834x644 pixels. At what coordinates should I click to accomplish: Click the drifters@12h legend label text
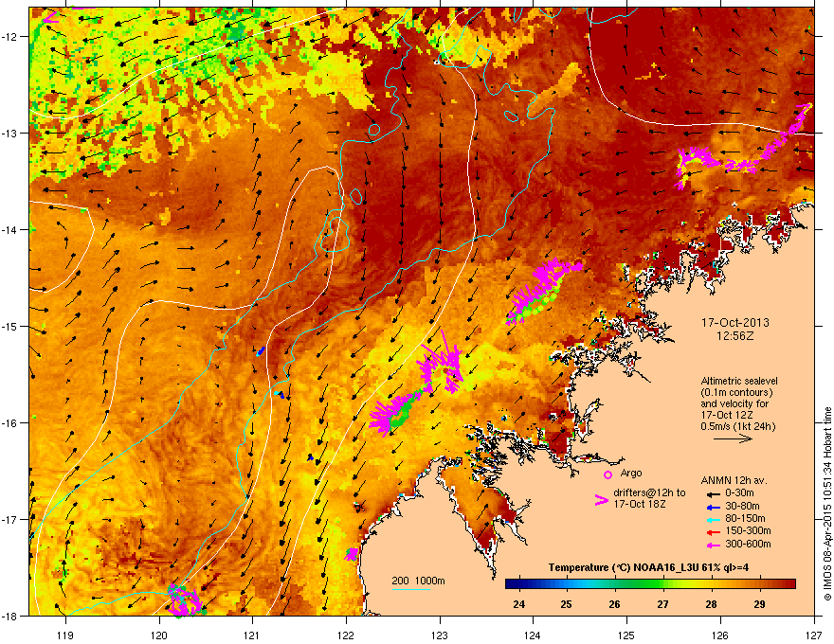[649, 498]
